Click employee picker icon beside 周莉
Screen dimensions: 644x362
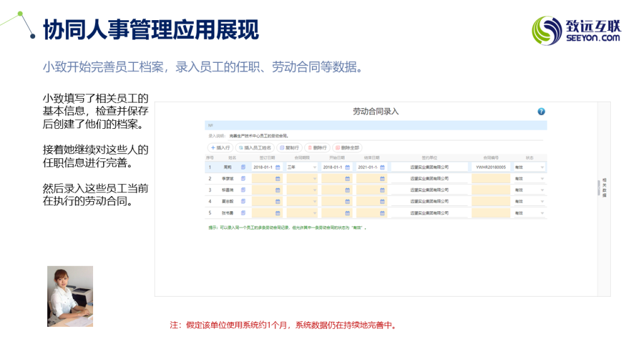243,167
